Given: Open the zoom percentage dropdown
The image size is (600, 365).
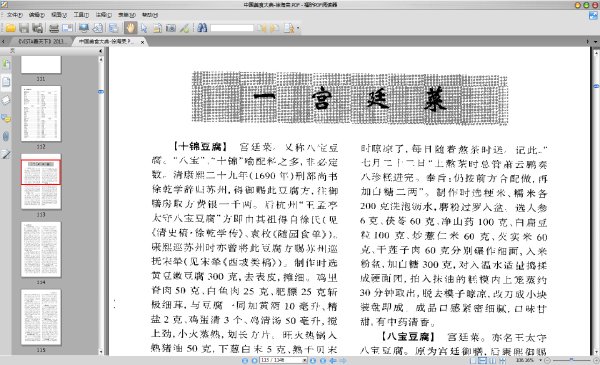Looking at the screenshot, I should 540,360.
